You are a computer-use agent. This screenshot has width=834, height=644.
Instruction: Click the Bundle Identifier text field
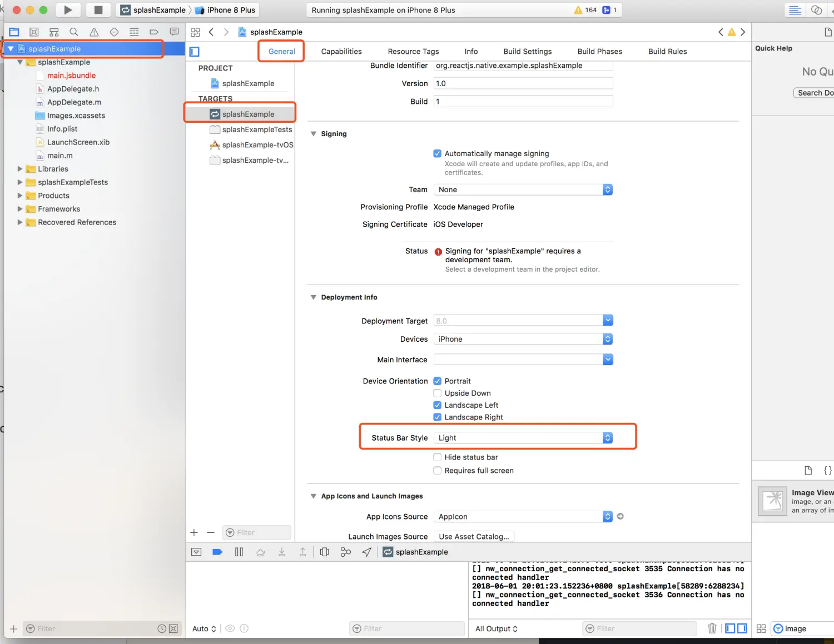click(x=523, y=66)
